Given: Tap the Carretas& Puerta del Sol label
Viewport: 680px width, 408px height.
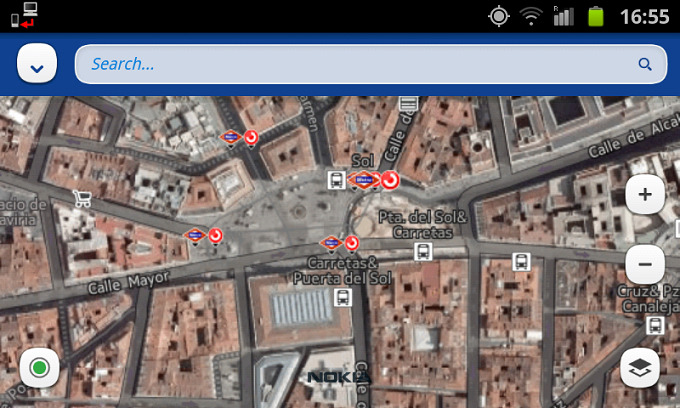Looking at the screenshot, I should (342, 270).
